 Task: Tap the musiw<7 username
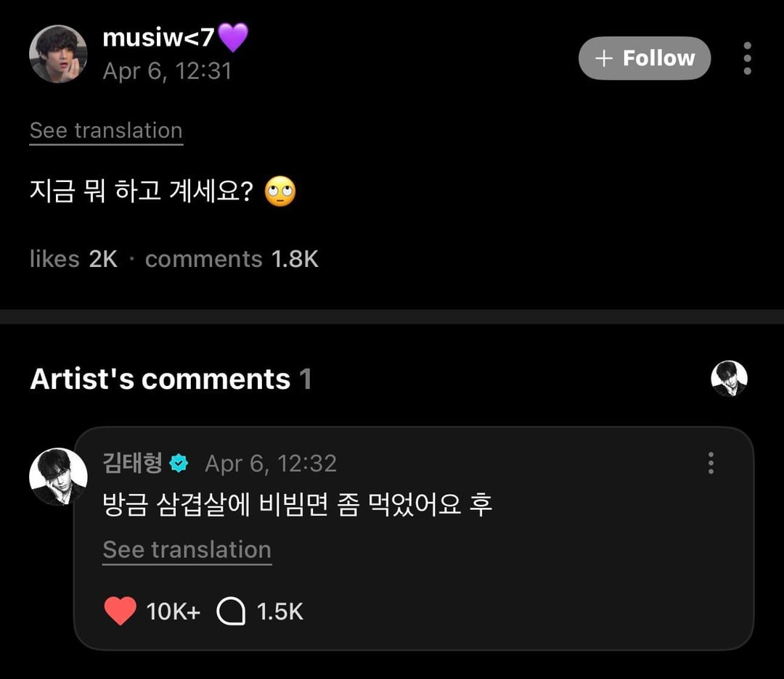pos(158,38)
